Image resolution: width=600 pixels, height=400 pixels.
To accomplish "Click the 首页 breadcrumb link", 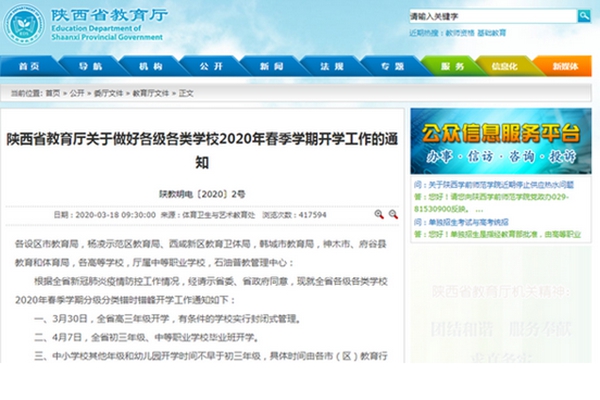I will click(x=53, y=93).
